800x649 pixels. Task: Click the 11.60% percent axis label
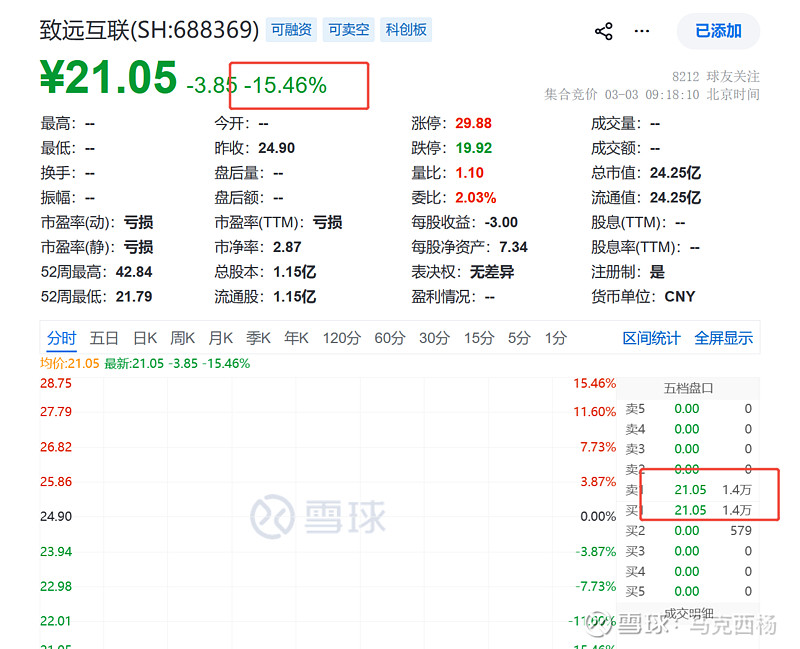tap(595, 412)
